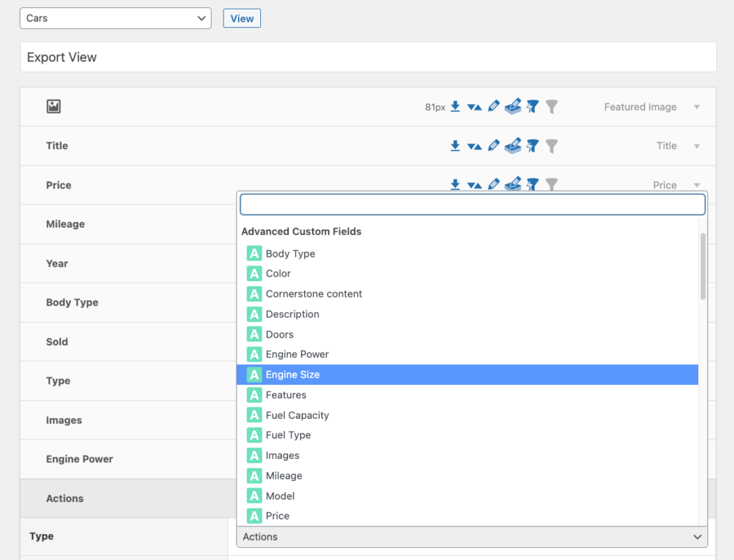Screen dimensions: 734x560
Task: Click export download icon in Title row
Action: click(454, 146)
